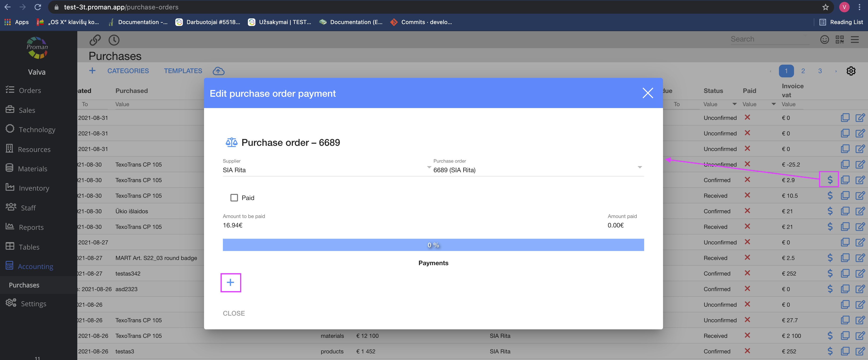Click the gear settings icon near pagination

click(851, 71)
